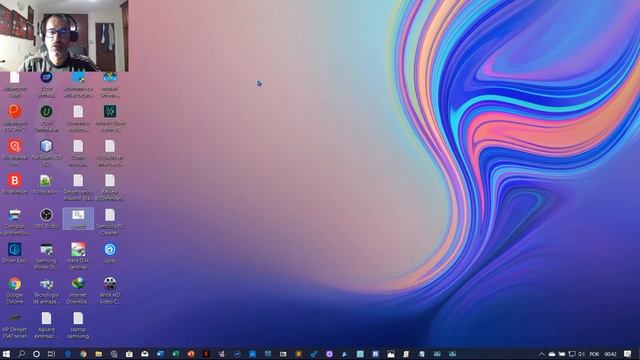Select the Compilar desktop shortcut

tap(15, 222)
